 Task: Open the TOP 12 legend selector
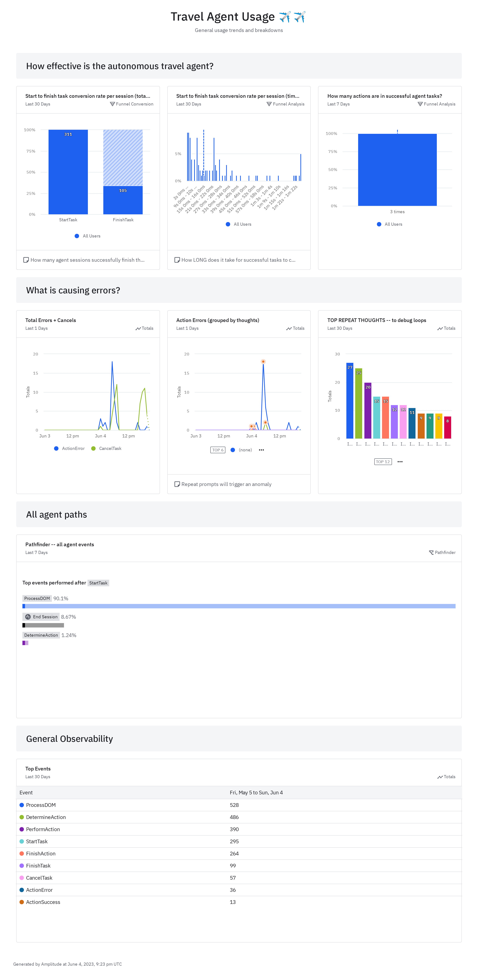382,462
